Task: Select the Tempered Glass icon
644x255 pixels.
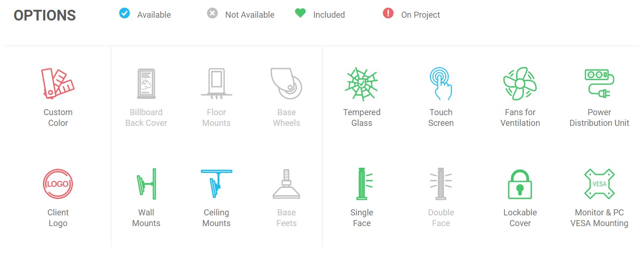Action: pyautogui.click(x=362, y=83)
